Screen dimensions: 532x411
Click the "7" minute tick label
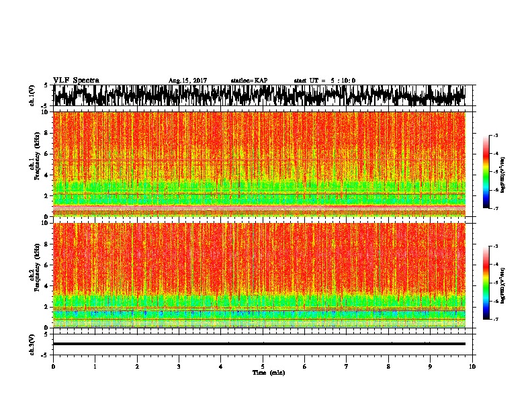(347, 367)
